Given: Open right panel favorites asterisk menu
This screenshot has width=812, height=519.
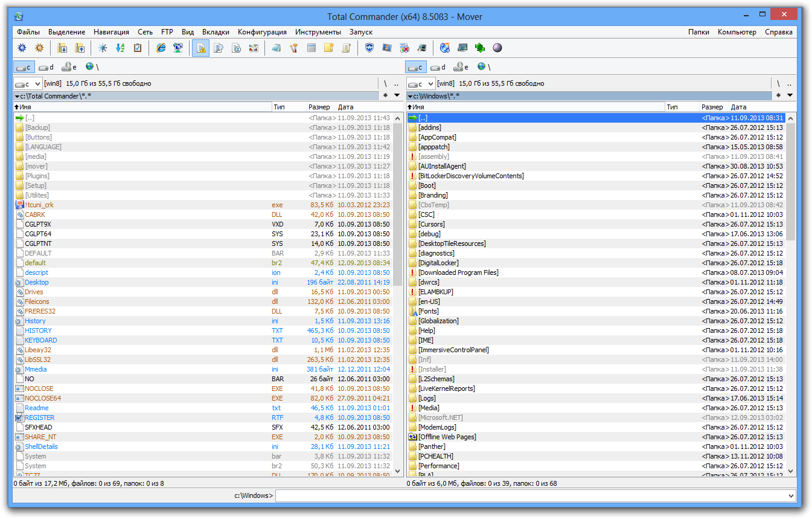Looking at the screenshot, I should pos(778,95).
